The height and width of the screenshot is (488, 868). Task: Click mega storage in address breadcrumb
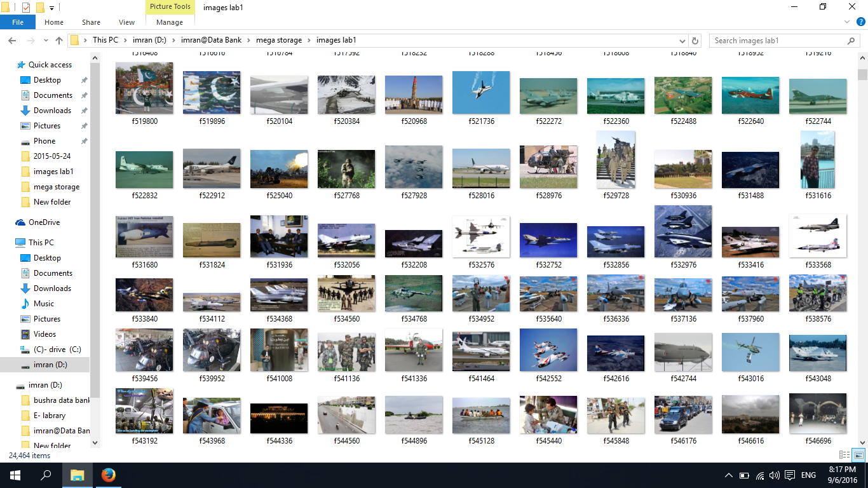tap(279, 40)
